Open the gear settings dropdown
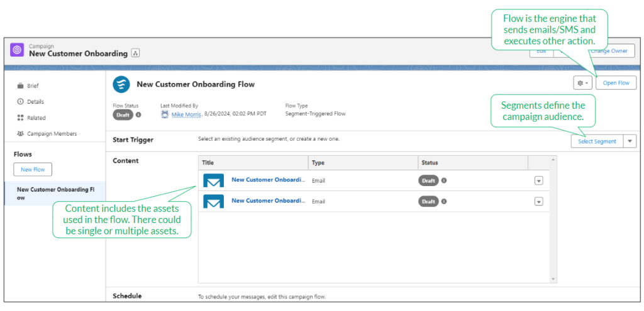 coord(582,83)
